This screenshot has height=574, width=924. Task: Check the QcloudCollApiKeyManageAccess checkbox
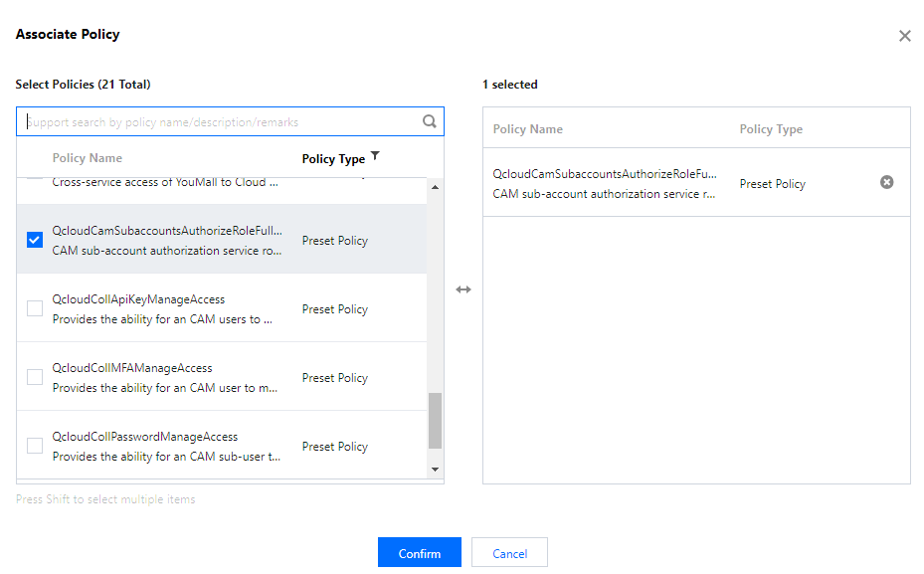click(35, 308)
